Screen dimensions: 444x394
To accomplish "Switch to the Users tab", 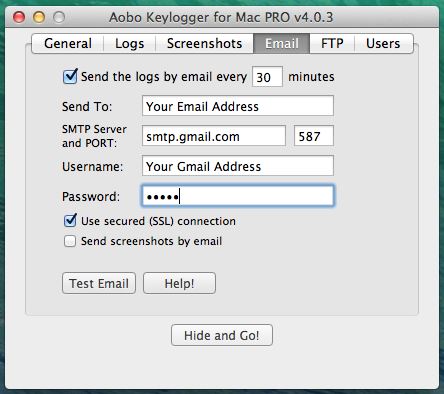I will 383,43.
